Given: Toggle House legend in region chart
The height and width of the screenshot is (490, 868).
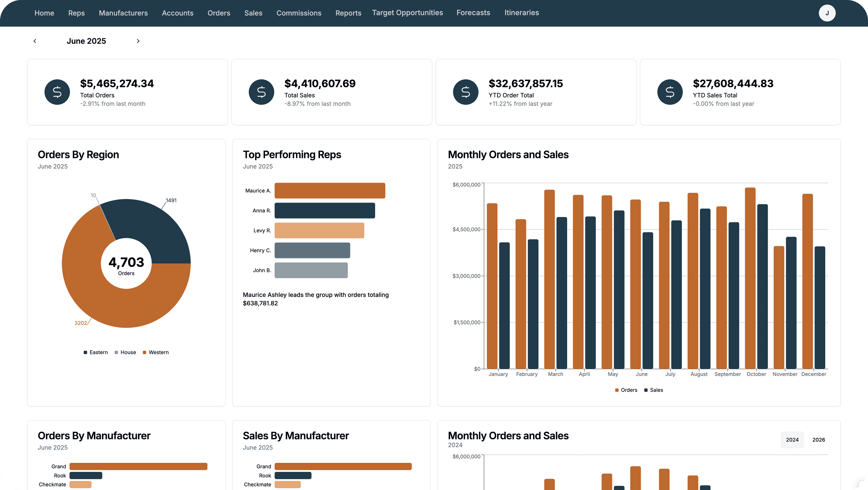Looking at the screenshot, I should click(x=125, y=352).
